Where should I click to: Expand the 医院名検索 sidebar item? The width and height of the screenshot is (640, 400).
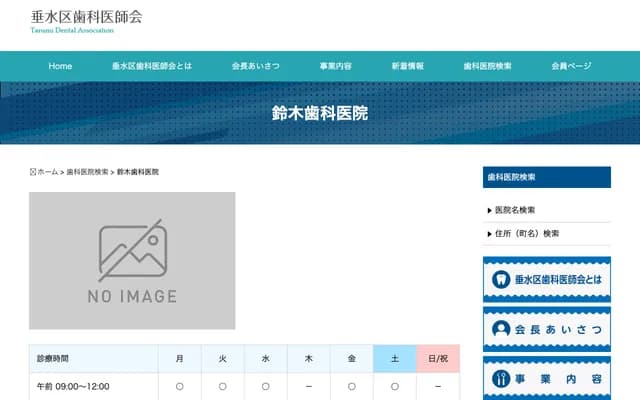[515, 210]
